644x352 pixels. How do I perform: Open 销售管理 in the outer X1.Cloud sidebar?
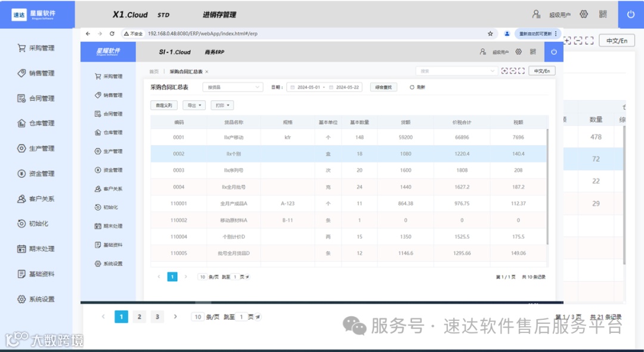point(36,73)
